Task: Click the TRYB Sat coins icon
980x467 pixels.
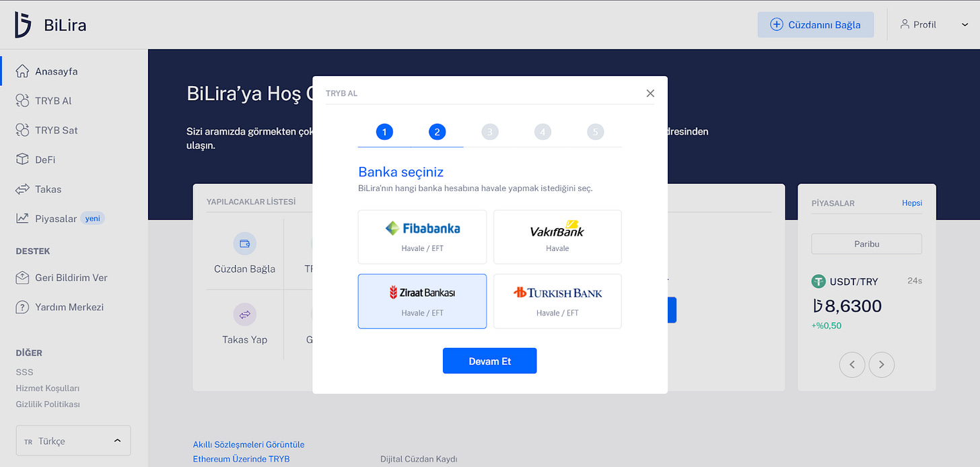Action: pyautogui.click(x=22, y=131)
